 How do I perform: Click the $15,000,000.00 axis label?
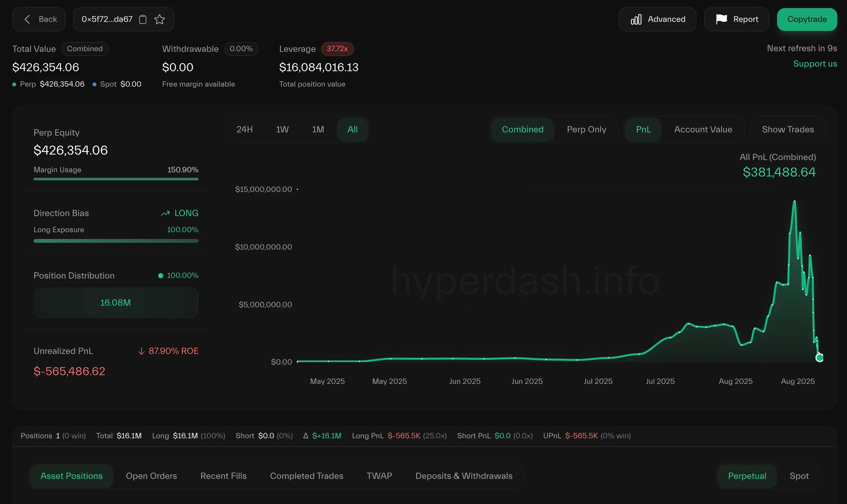[x=263, y=189]
